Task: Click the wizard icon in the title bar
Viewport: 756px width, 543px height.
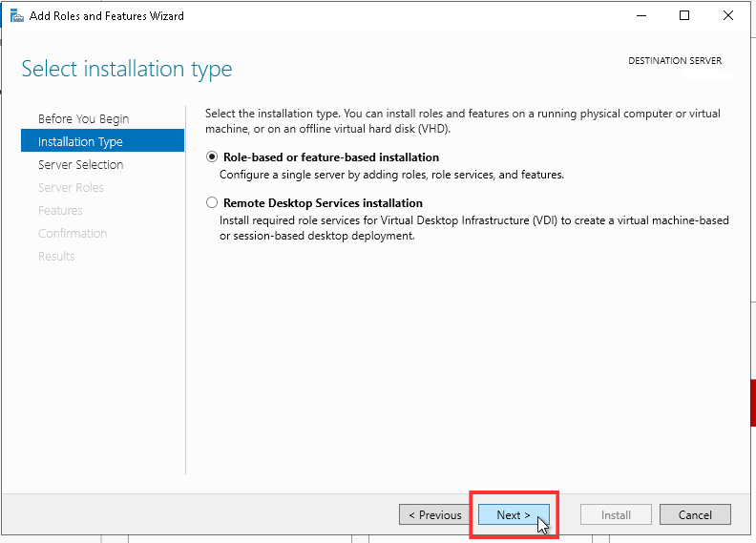Action: click(17, 16)
